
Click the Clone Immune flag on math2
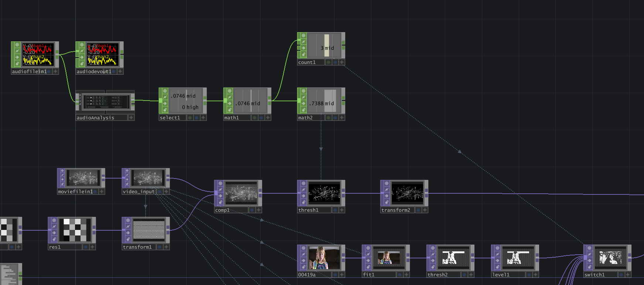click(x=303, y=97)
